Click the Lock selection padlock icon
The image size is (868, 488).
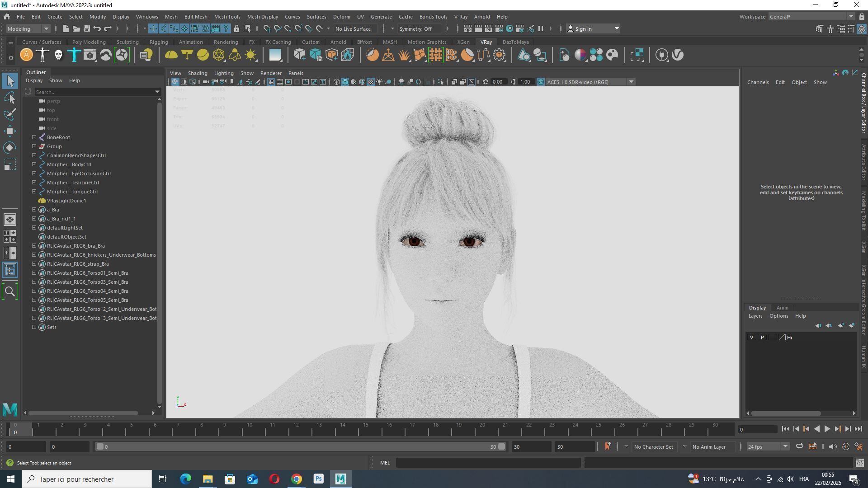pyautogui.click(x=236, y=28)
